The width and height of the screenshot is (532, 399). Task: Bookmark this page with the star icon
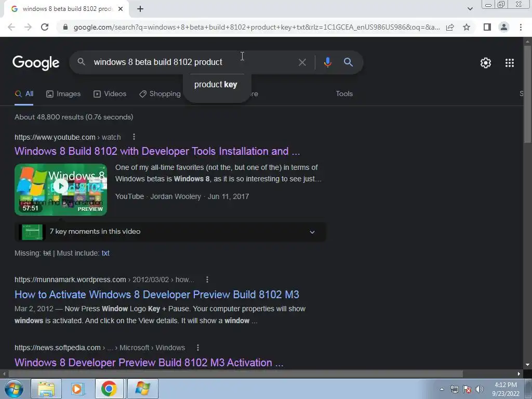[x=467, y=27]
